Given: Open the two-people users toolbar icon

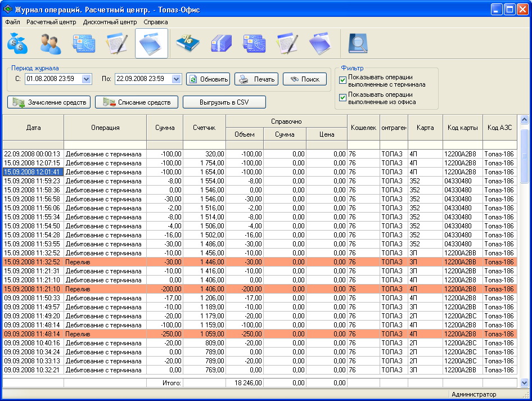Looking at the screenshot, I should pos(50,44).
